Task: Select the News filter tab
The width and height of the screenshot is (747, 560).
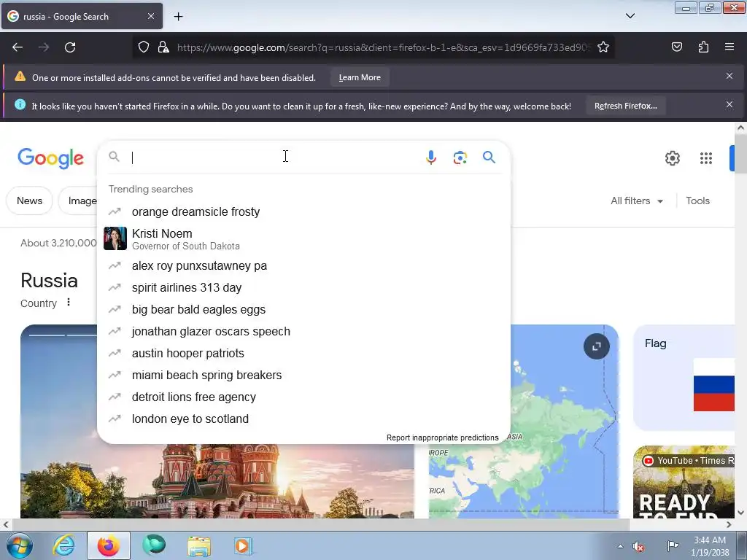Action: tap(29, 201)
